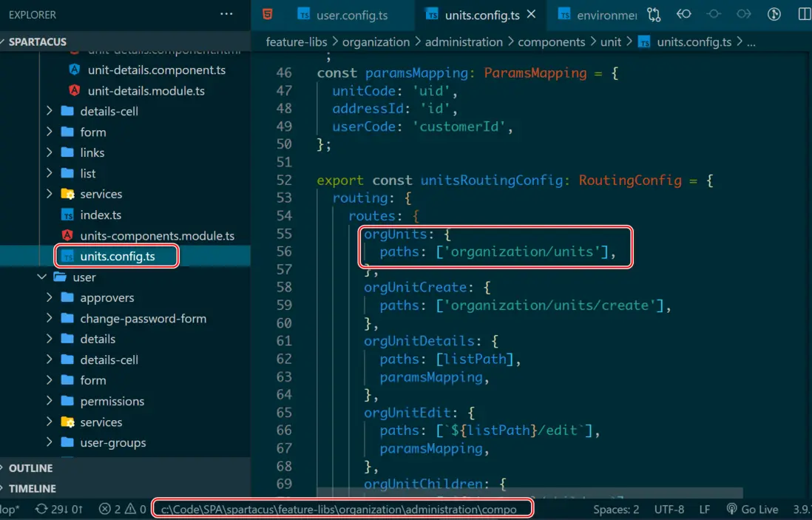Open the environment file tab
Viewport: 812px width, 520px height.
click(x=598, y=15)
